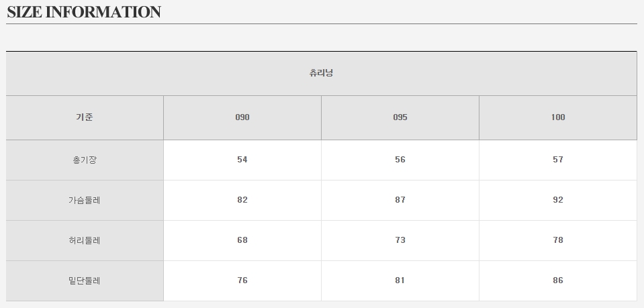The image size is (644, 308).
Task: Click the 밑단둘레 value 76 cell
Action: click(242, 280)
